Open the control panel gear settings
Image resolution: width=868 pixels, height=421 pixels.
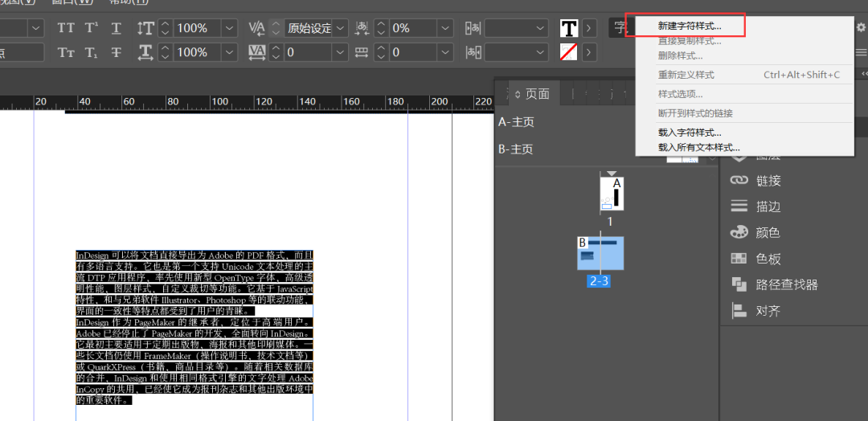pyautogui.click(x=862, y=27)
